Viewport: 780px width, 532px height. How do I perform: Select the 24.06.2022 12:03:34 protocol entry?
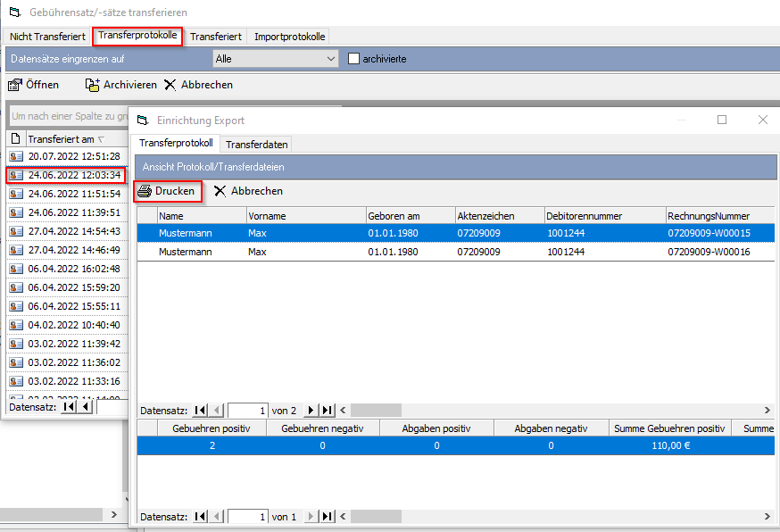tap(73, 175)
